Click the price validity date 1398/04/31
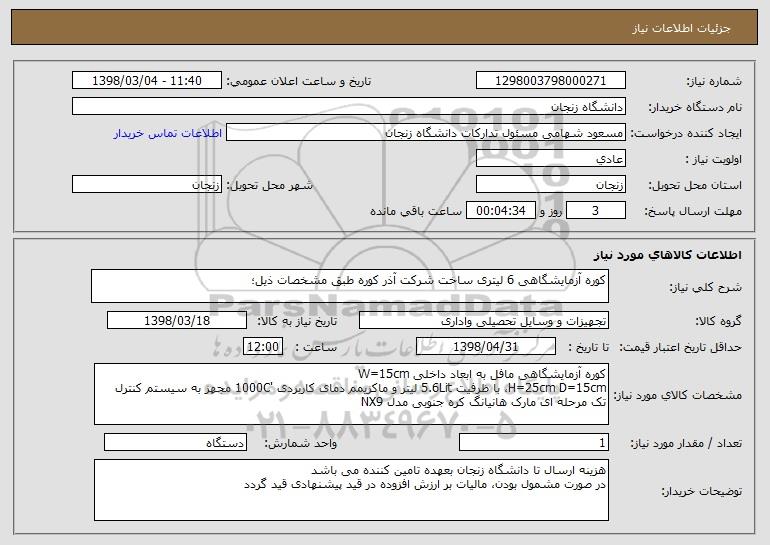Image resolution: width=770 pixels, height=545 pixels. point(486,347)
